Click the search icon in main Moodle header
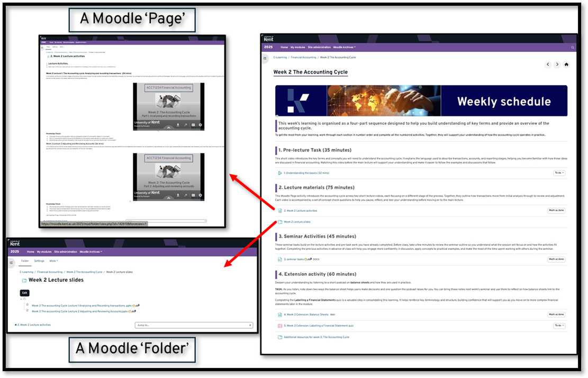Image resolution: width=588 pixels, height=378 pixels. click(572, 47)
